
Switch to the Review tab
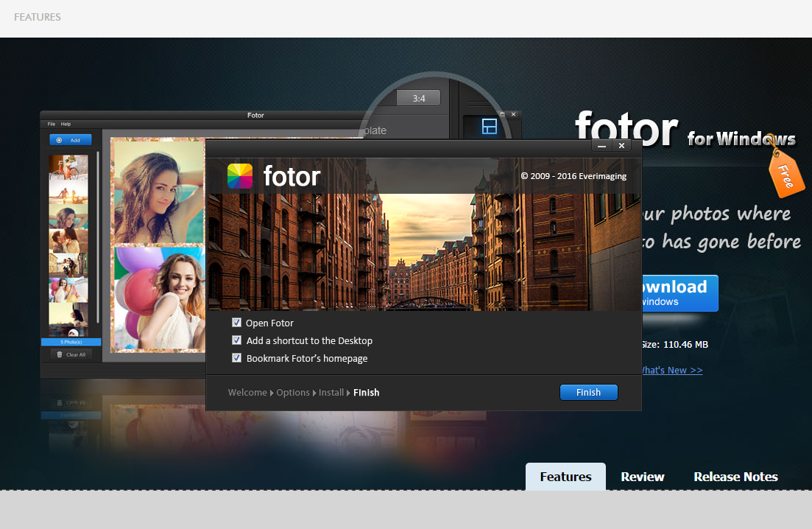(642, 477)
